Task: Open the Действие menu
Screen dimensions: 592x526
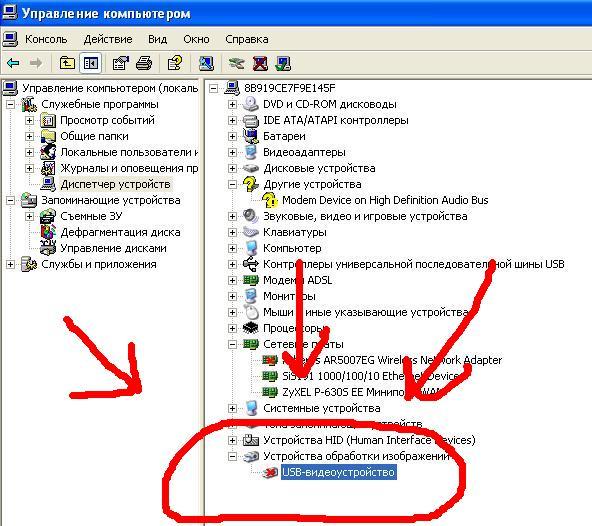Action: (x=108, y=39)
